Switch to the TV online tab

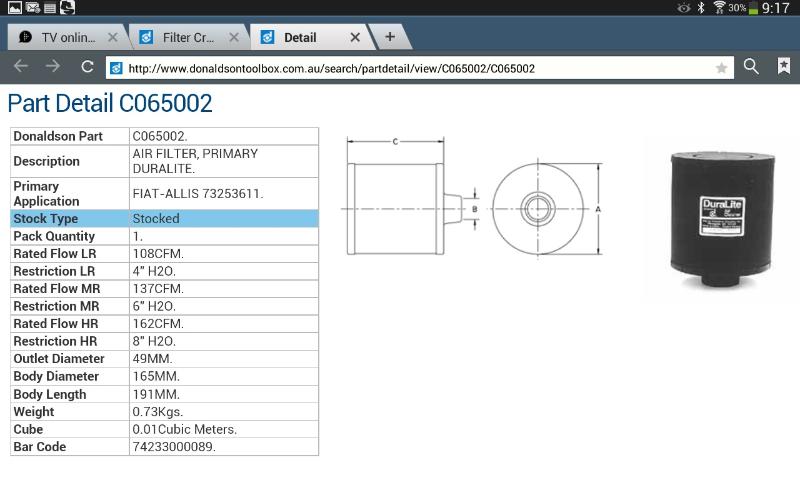click(x=67, y=37)
